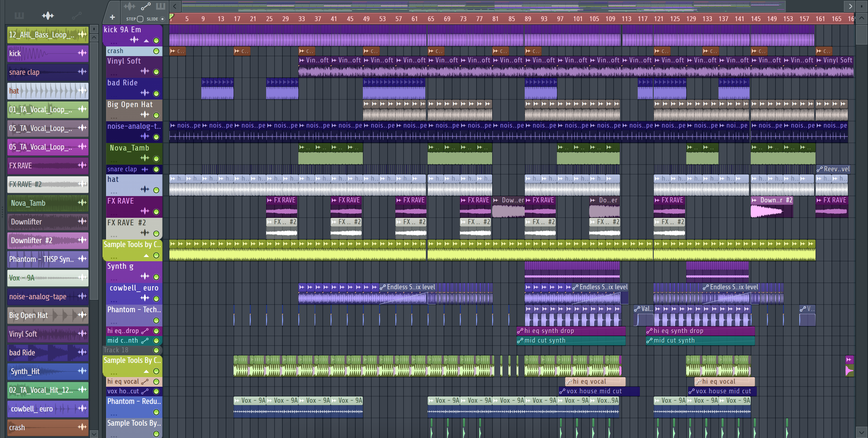Image resolution: width=868 pixels, height=438 pixels.
Task: Click waveform icon on snare clap track
Action: [x=145, y=169]
